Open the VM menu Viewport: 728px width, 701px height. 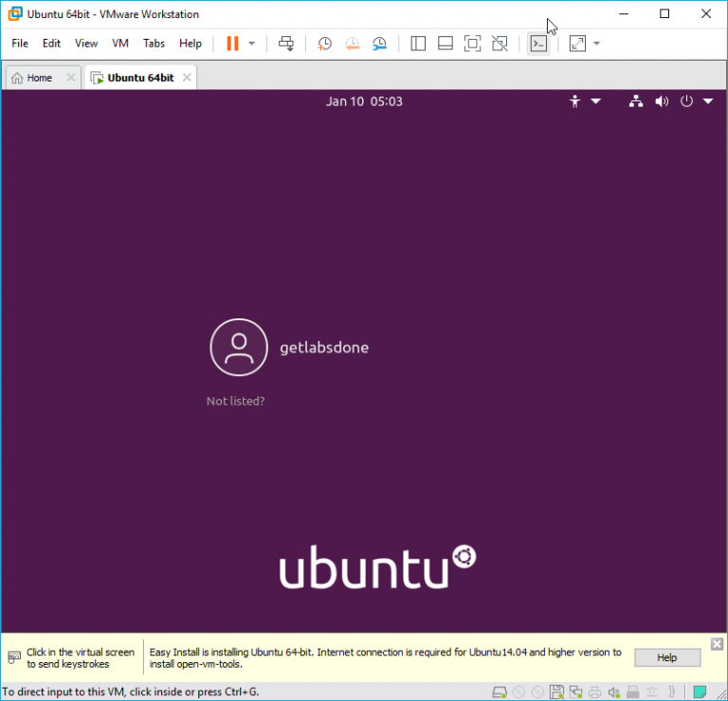click(x=120, y=44)
